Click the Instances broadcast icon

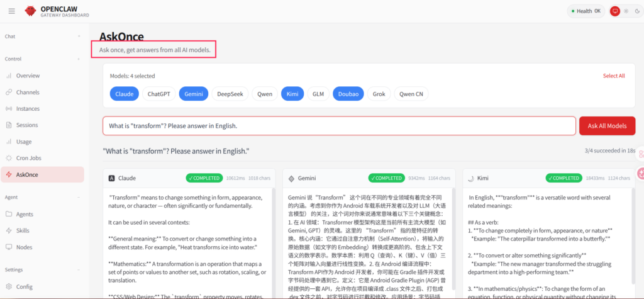coord(9,108)
